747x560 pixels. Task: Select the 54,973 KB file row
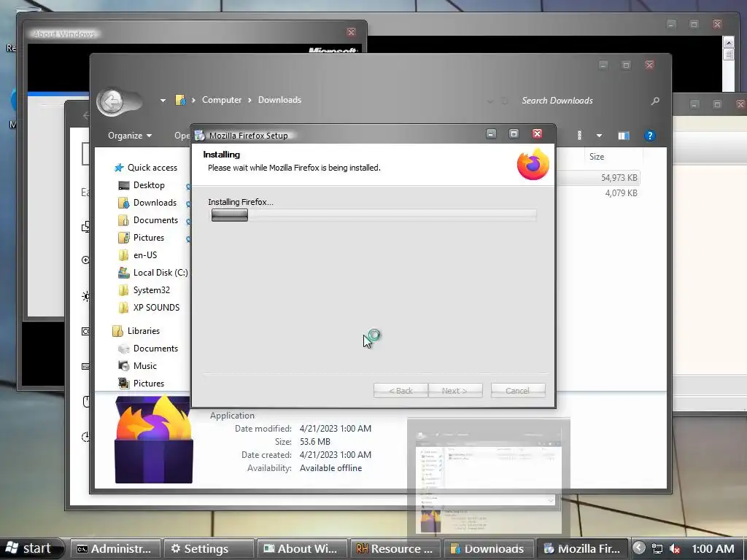(x=597, y=178)
